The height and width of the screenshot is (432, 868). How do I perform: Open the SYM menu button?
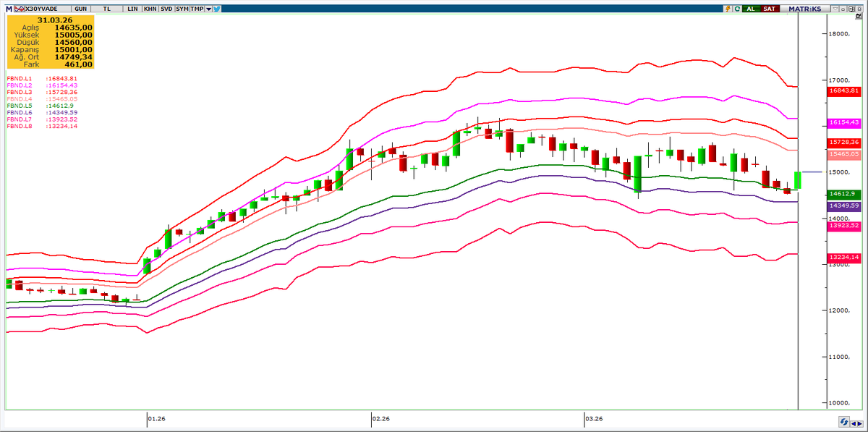point(182,9)
